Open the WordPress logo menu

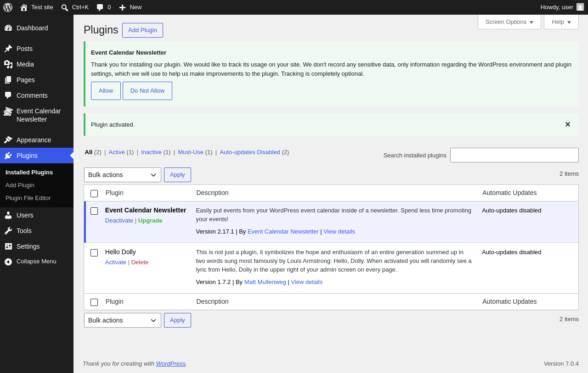(x=8, y=7)
